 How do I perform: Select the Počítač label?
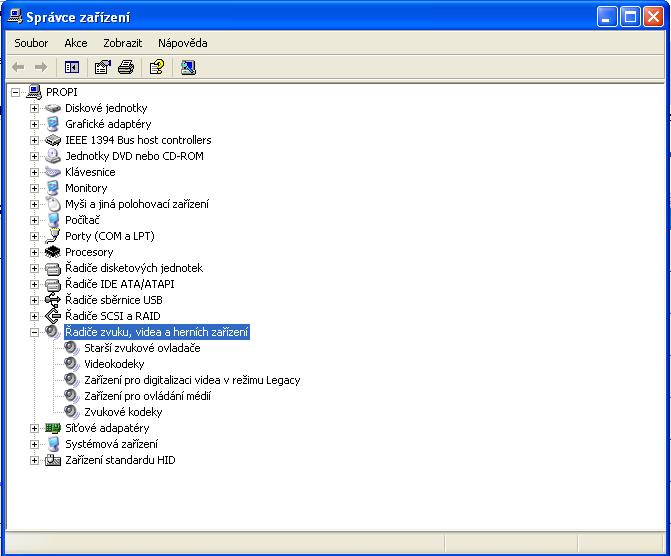point(82,220)
